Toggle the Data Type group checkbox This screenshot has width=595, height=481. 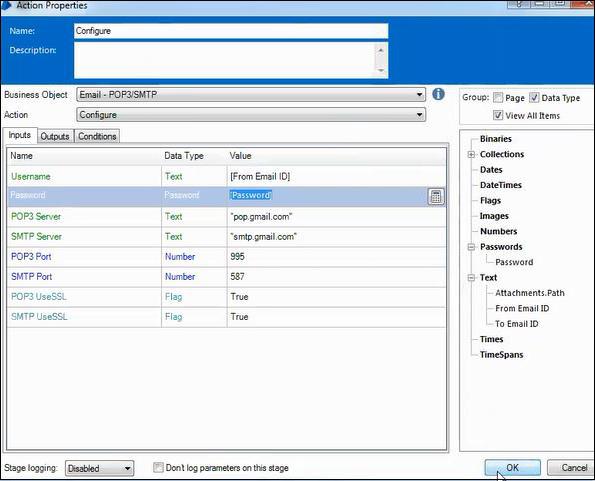coord(534,97)
